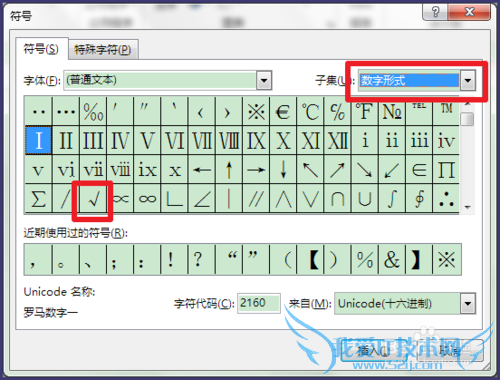The width and height of the screenshot is (500, 380).
Task: Select the angle symbol
Action: pyautogui.click(x=202, y=199)
